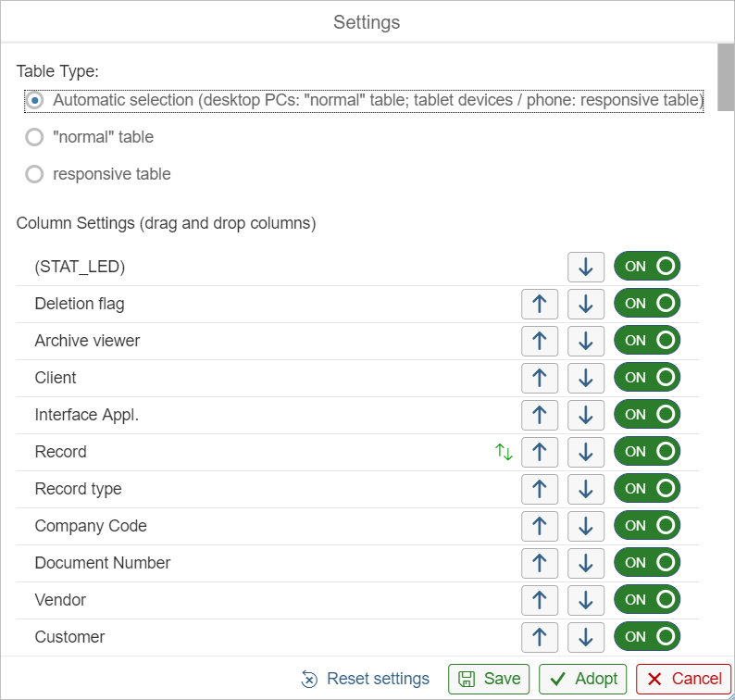This screenshot has width=735, height=700.
Task: Turn off the Record type column switch
Action: (647, 489)
